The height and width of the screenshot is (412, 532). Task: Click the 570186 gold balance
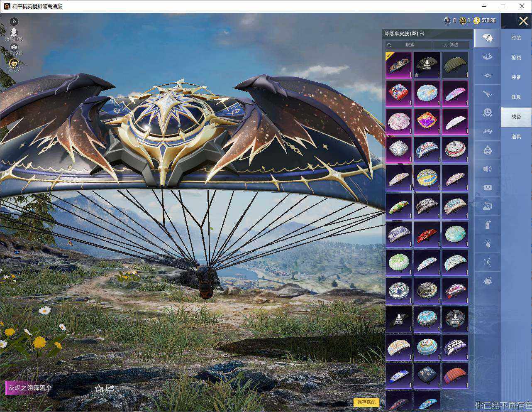[x=488, y=20]
